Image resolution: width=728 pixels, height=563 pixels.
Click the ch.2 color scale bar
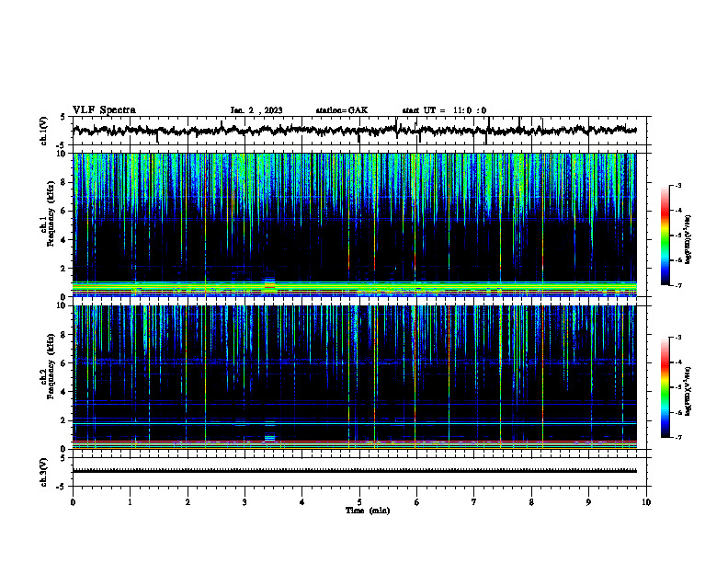665,387
